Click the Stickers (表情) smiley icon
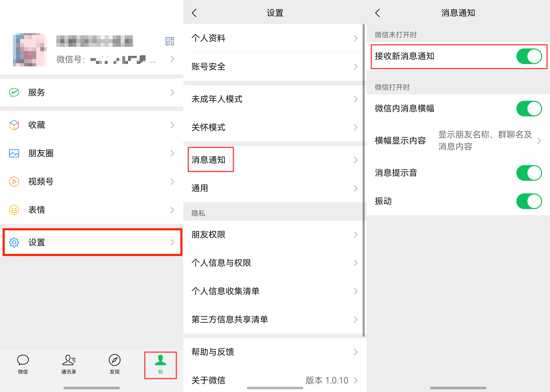Screen dimensions: 550x392 coord(14,210)
